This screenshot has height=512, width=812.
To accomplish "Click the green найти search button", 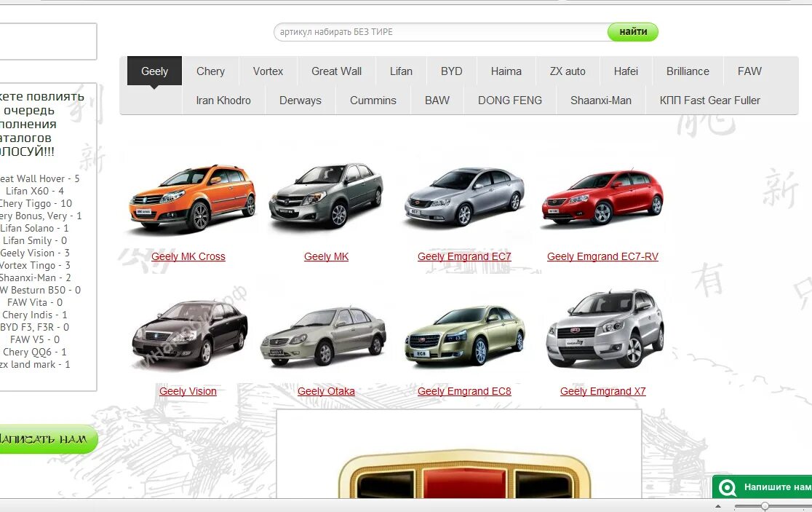I will (633, 31).
